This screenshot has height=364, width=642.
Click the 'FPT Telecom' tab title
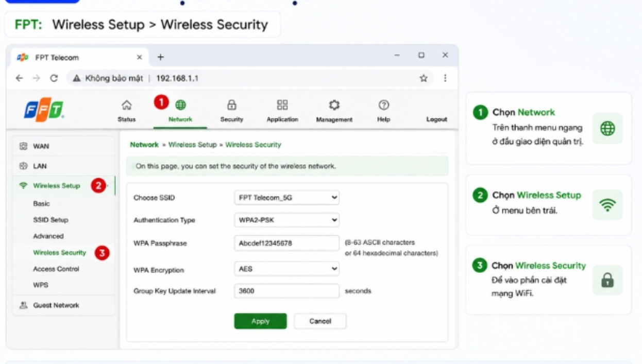pos(57,57)
